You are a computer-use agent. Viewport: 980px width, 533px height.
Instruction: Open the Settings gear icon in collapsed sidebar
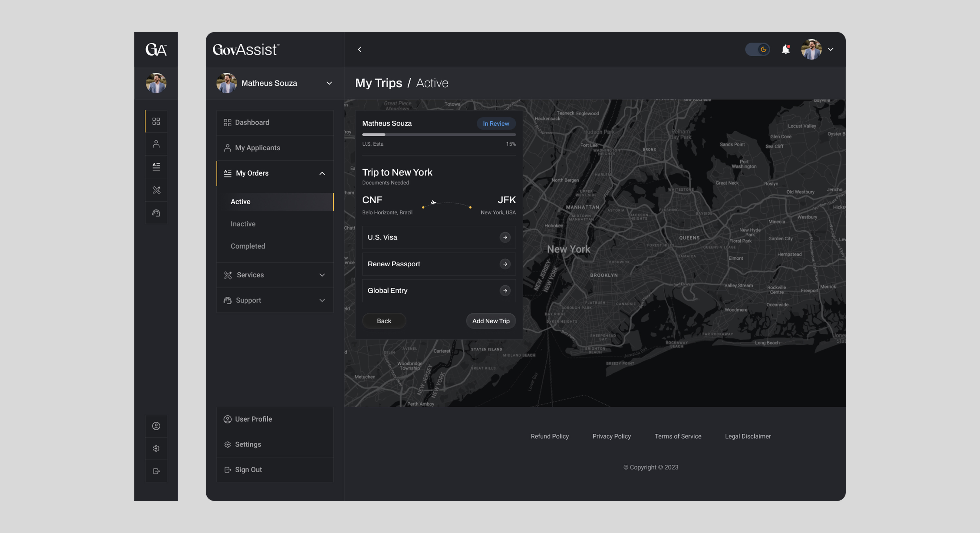coord(156,448)
